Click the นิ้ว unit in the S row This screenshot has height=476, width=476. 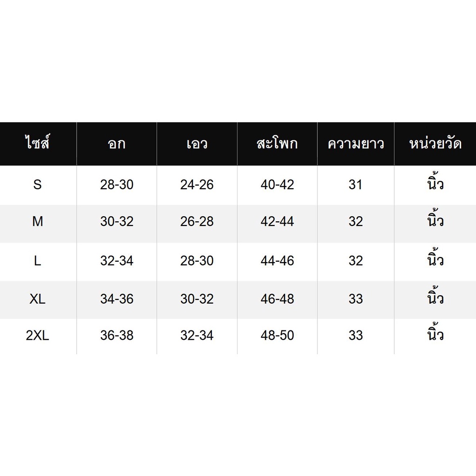click(435, 182)
